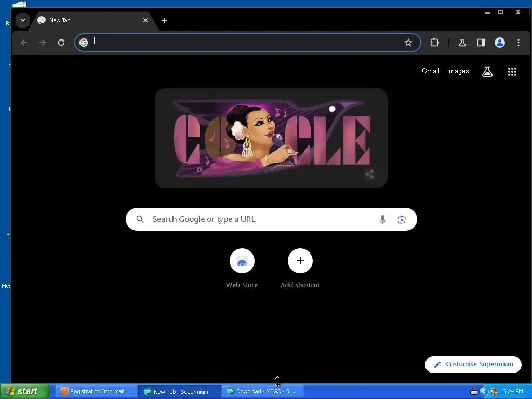This screenshot has height=399, width=532.
Task: Switch to New Tab - Supermium taskbar button
Action: [x=179, y=392]
